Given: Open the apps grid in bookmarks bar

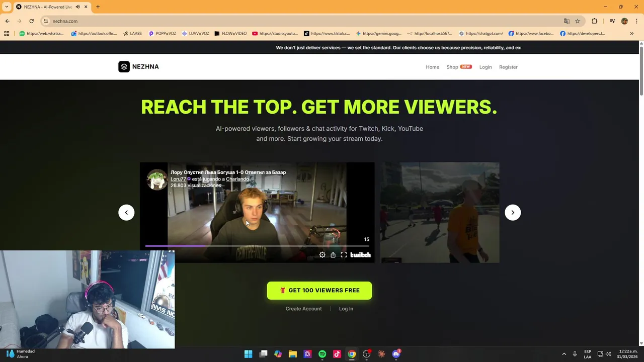Looking at the screenshot, I should click(x=7, y=34).
